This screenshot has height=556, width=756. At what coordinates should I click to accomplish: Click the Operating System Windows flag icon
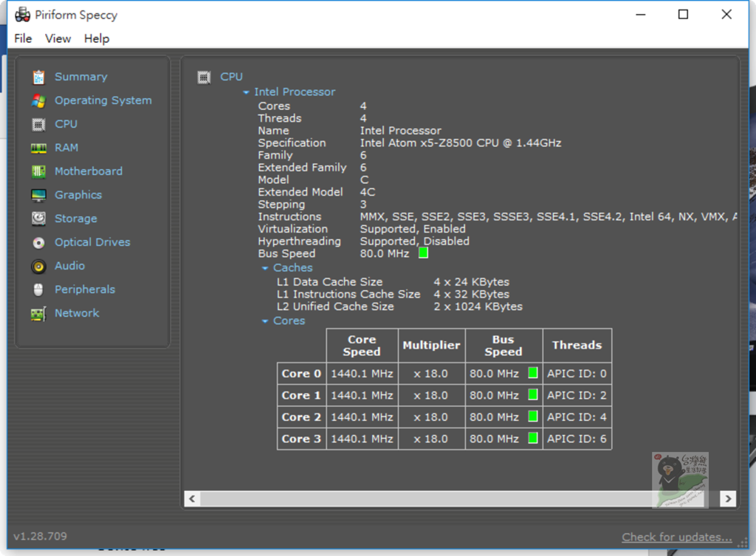pyautogui.click(x=39, y=100)
